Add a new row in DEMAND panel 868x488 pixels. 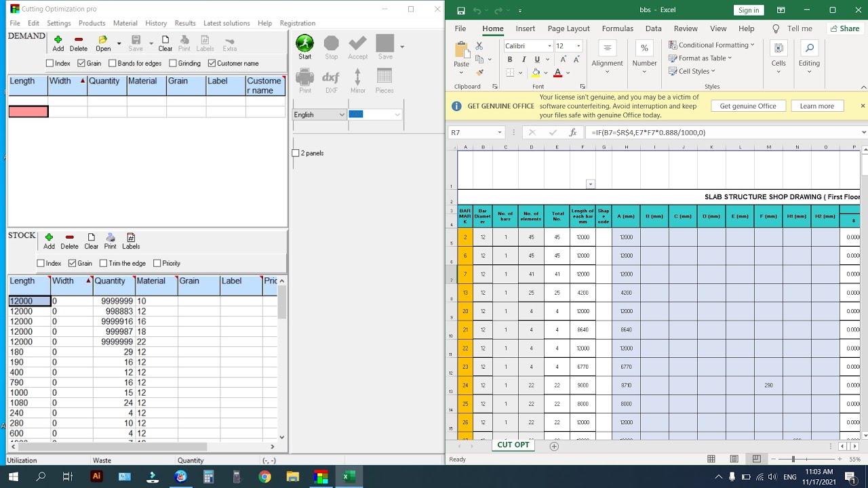tap(58, 43)
